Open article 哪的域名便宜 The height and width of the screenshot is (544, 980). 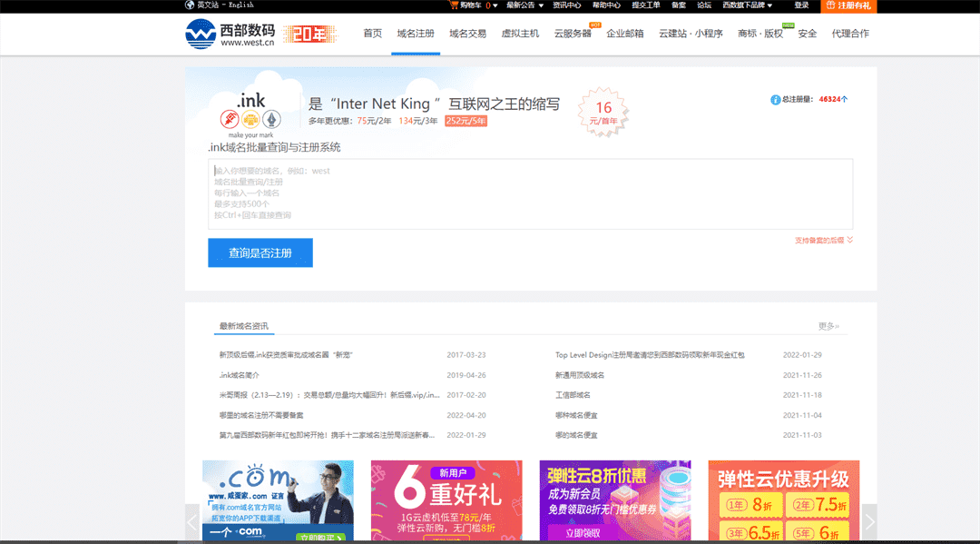point(576,435)
